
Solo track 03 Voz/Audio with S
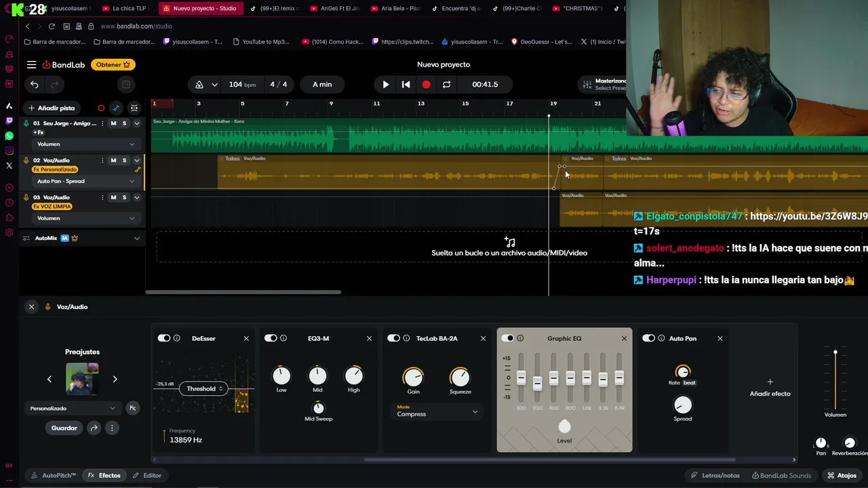pyautogui.click(x=124, y=197)
